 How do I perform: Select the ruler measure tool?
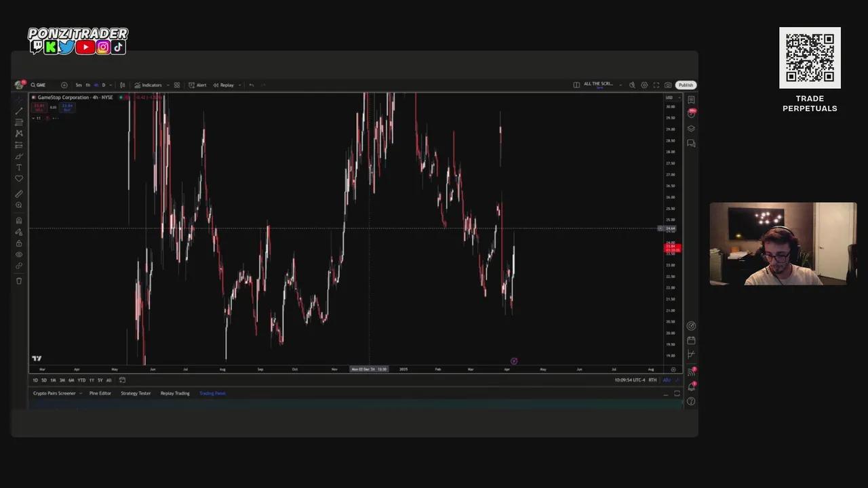[19, 194]
